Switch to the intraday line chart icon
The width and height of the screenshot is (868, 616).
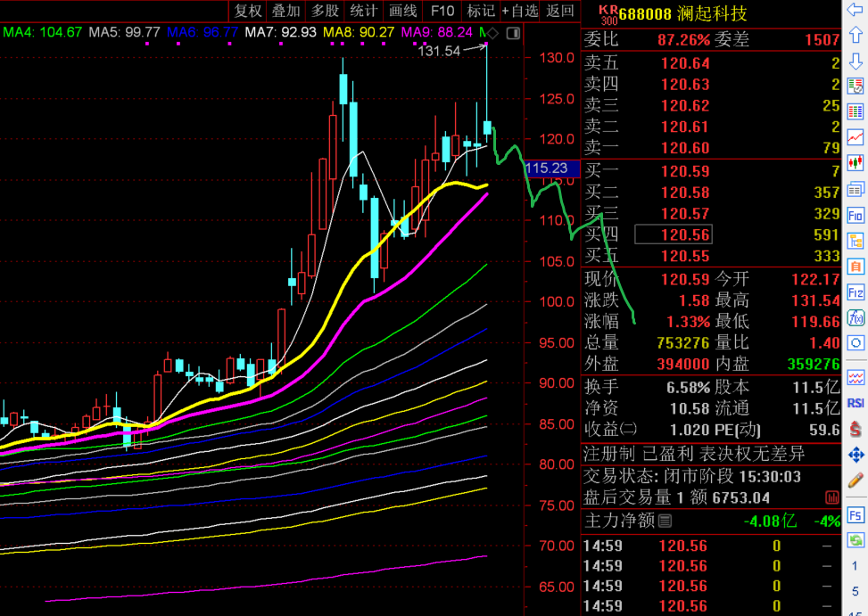(856, 137)
